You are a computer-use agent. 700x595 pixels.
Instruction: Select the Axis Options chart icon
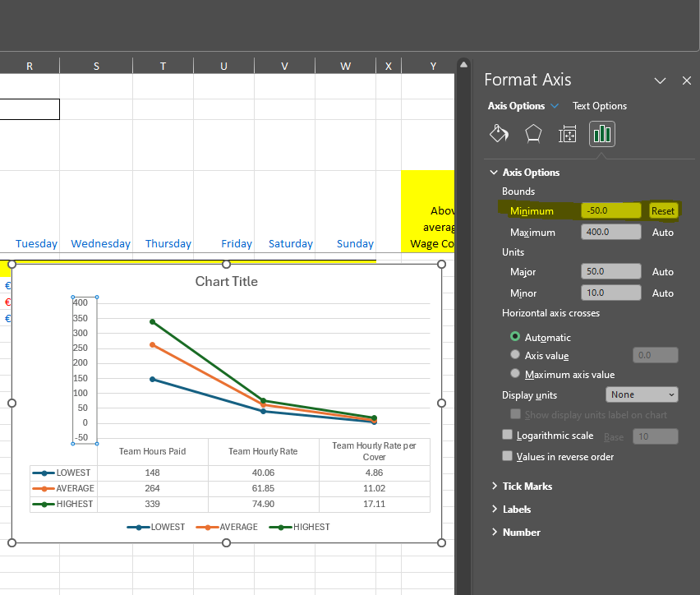[602, 133]
